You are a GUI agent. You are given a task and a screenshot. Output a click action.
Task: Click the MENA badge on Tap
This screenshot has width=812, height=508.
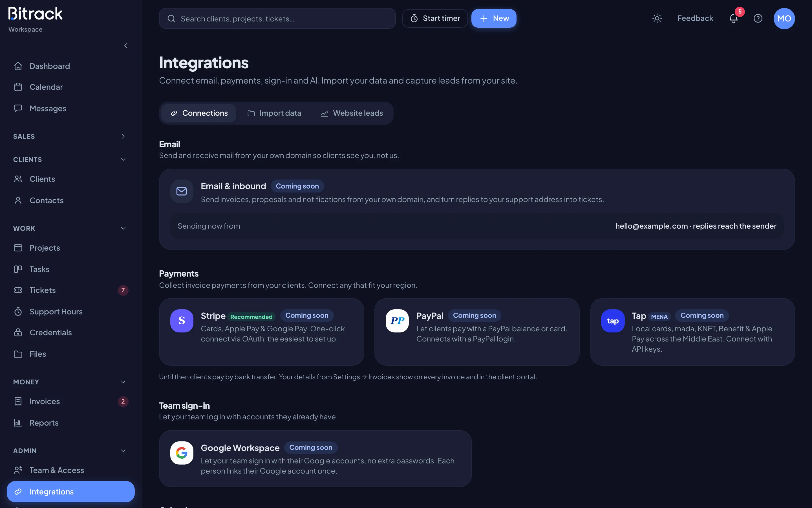(659, 317)
